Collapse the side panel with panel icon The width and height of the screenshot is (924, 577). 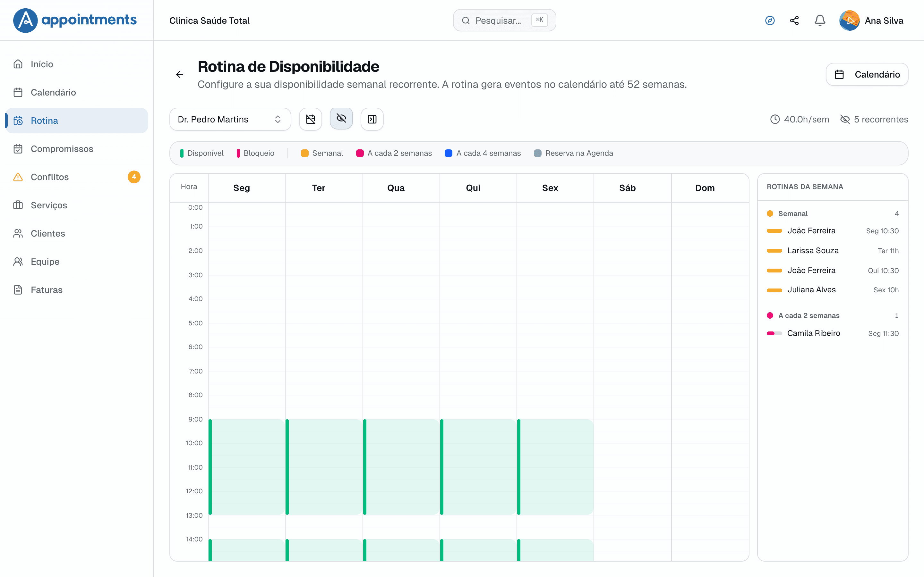[x=372, y=120]
